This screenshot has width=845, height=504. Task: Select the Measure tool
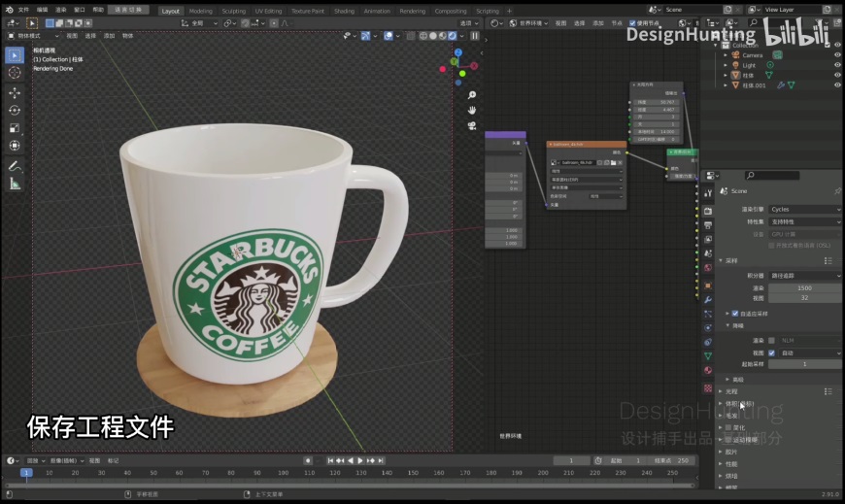click(15, 184)
